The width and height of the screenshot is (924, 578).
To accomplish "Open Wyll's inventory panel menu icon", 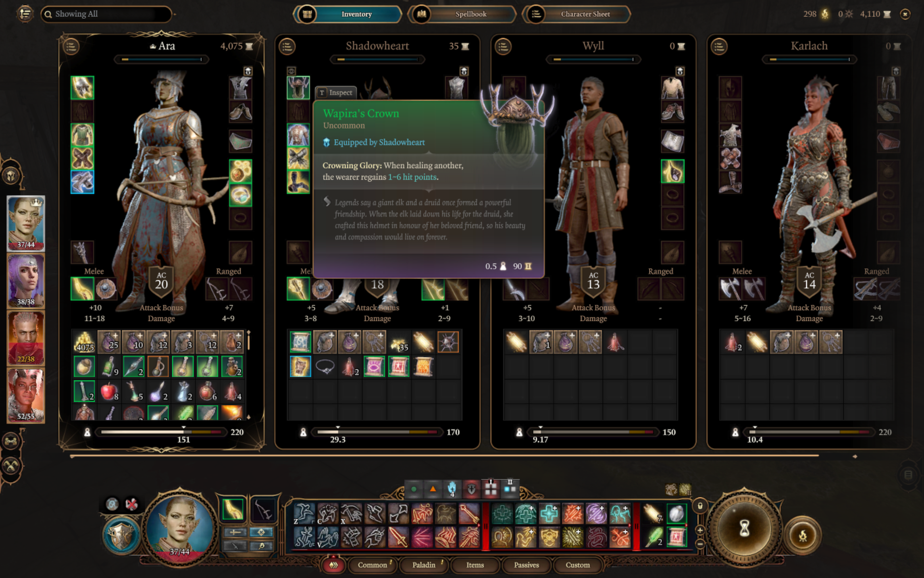I will pyautogui.click(x=503, y=47).
